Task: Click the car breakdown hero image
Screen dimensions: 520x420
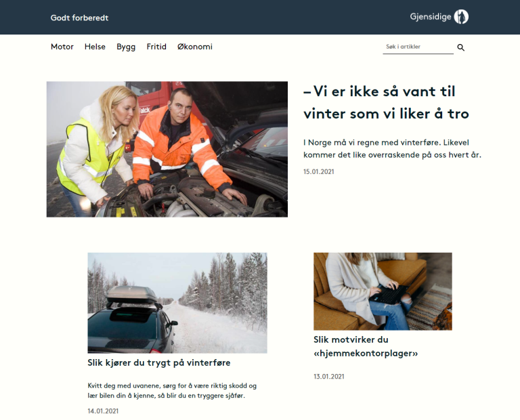Action: click(167, 149)
